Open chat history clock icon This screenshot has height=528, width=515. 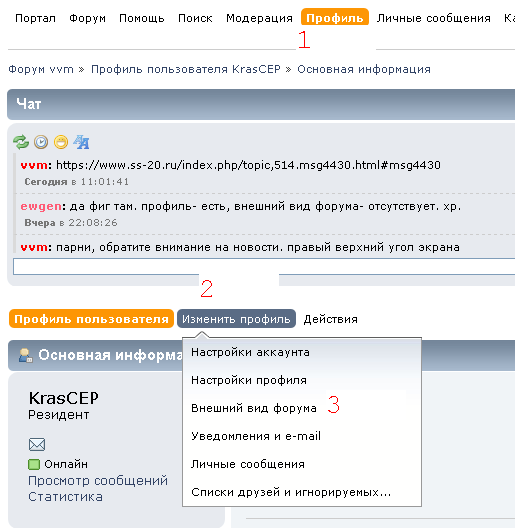pos(41,142)
